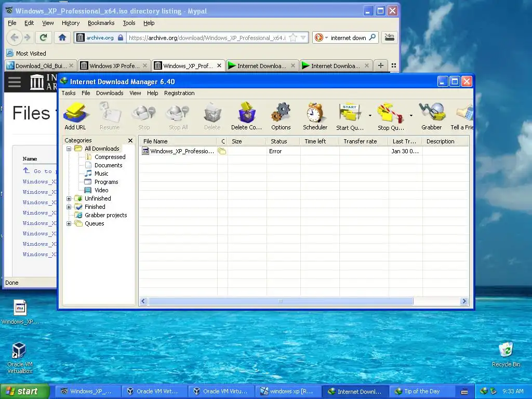Open Most Visited bookmarks folder

pyautogui.click(x=26, y=54)
